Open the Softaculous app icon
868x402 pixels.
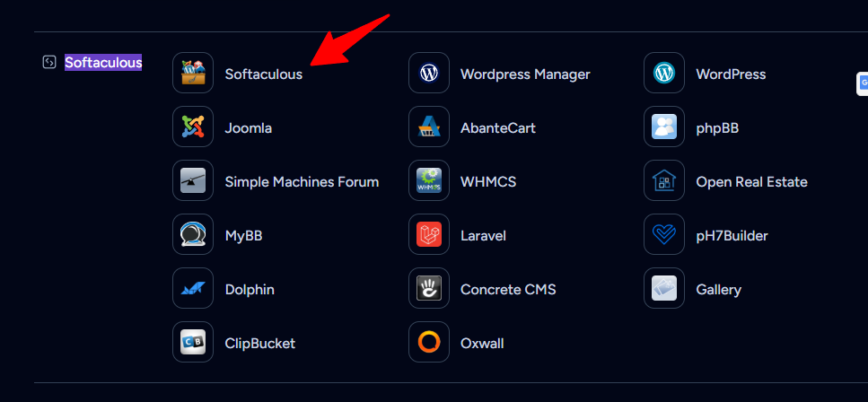193,73
